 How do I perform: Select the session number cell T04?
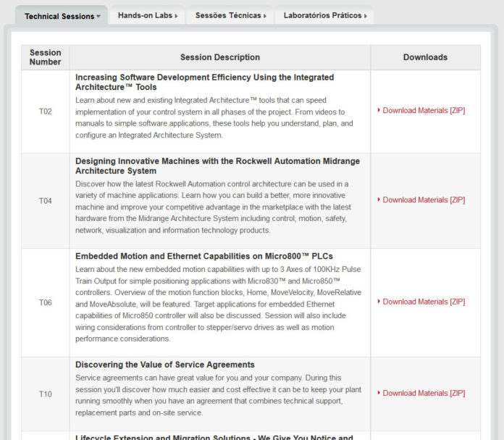pos(46,201)
